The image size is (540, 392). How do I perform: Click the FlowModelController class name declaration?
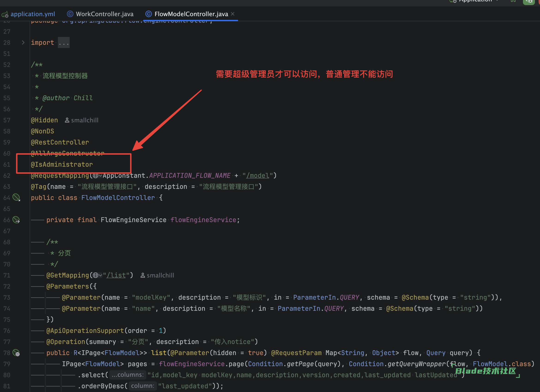[x=118, y=198]
